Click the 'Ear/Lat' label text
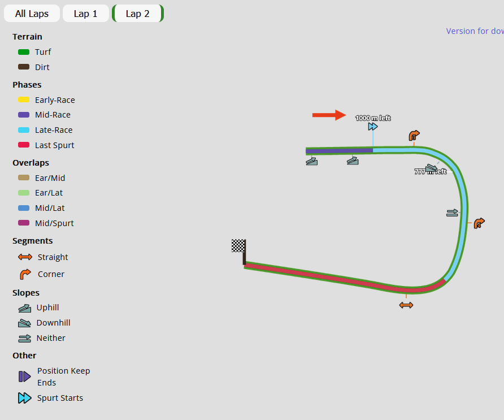This screenshot has width=504, height=420. click(x=49, y=193)
